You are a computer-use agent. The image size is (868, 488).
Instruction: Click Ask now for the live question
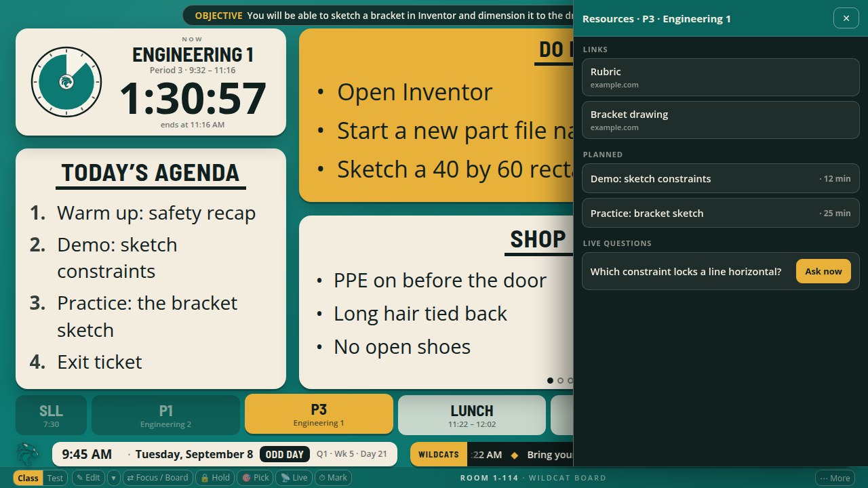point(823,271)
